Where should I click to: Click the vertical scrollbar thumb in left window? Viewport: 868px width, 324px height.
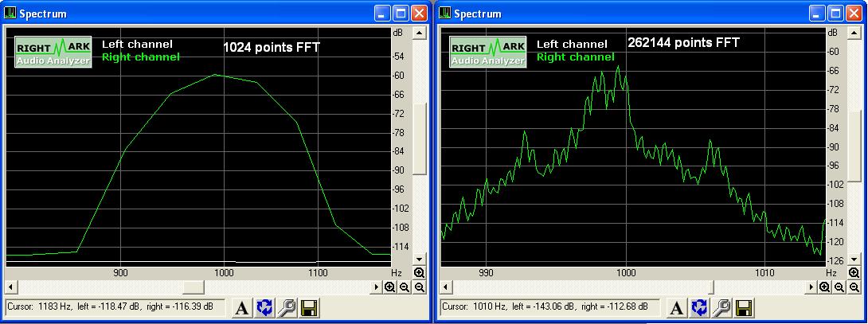420,138
